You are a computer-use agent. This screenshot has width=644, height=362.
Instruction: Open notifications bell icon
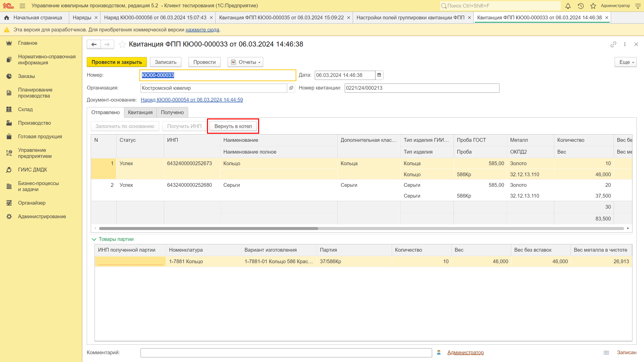click(x=568, y=6)
